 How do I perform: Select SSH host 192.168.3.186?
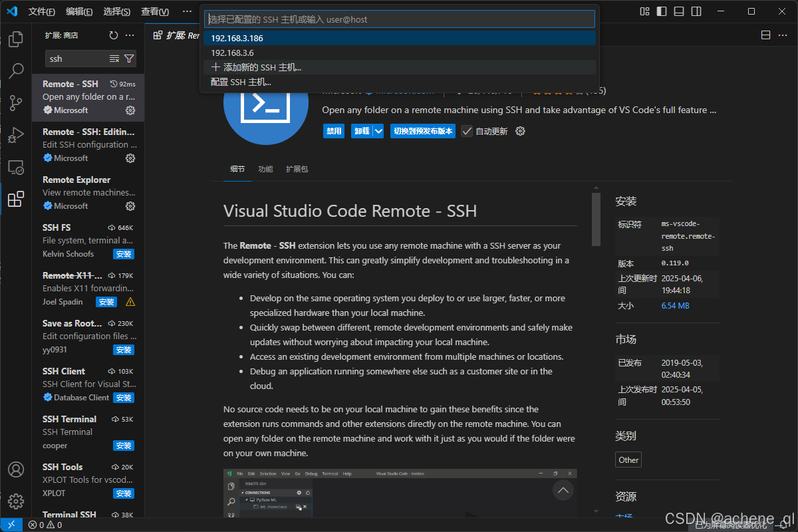tap(400, 38)
